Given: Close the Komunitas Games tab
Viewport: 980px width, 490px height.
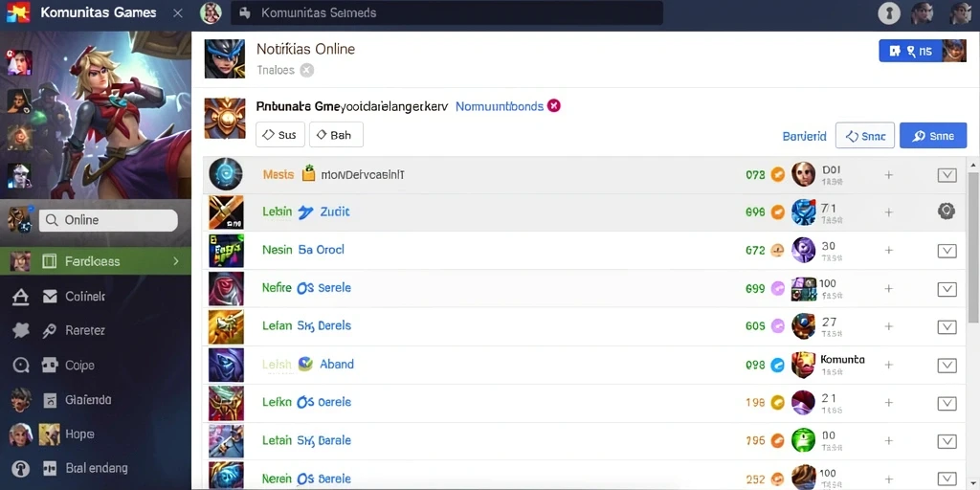Looking at the screenshot, I should 177,12.
